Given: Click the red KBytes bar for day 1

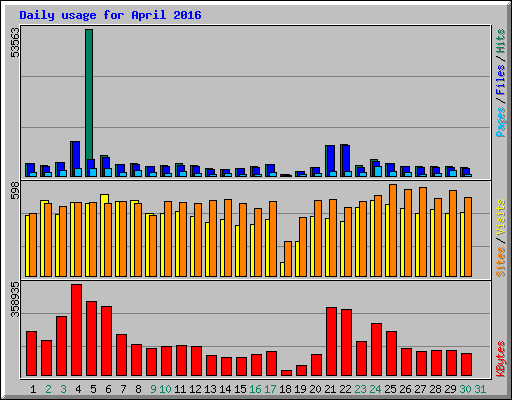Looking at the screenshot, I should [31, 353].
